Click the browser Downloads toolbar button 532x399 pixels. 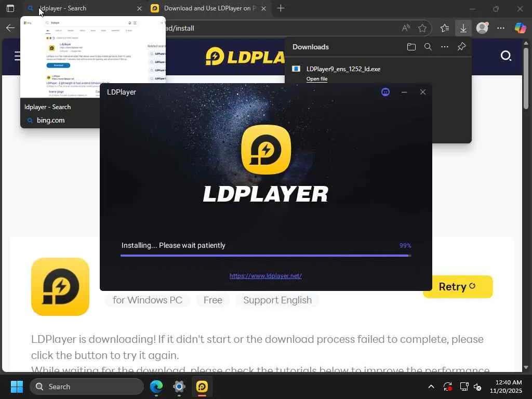point(463,28)
